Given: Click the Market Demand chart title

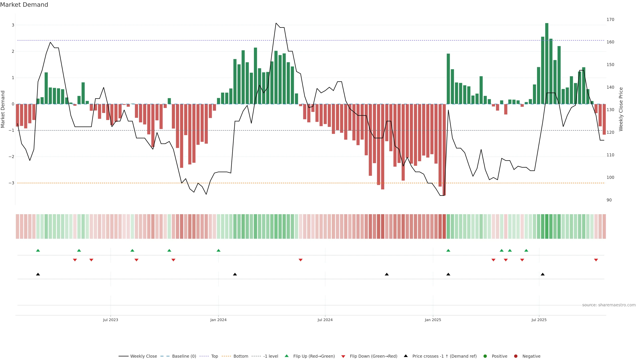Looking at the screenshot, I should point(24,5).
